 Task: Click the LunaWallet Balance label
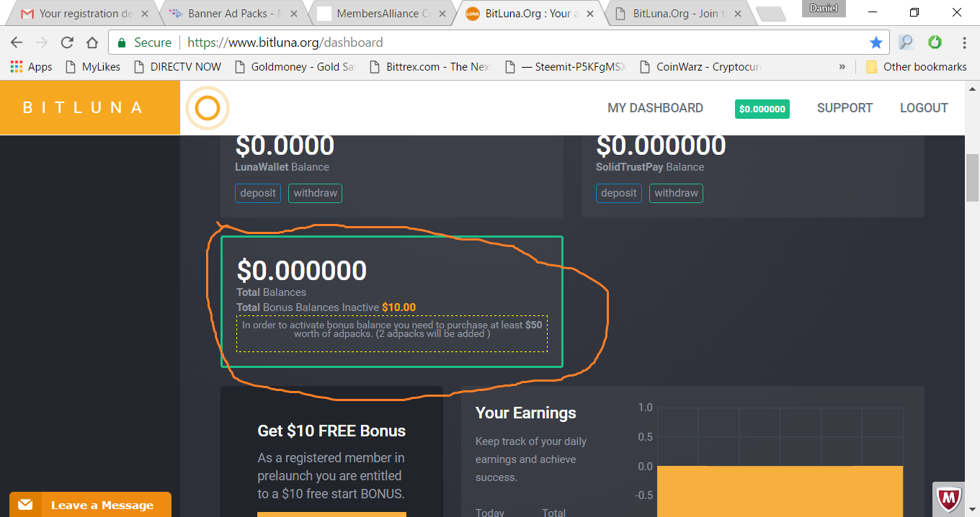(x=282, y=167)
